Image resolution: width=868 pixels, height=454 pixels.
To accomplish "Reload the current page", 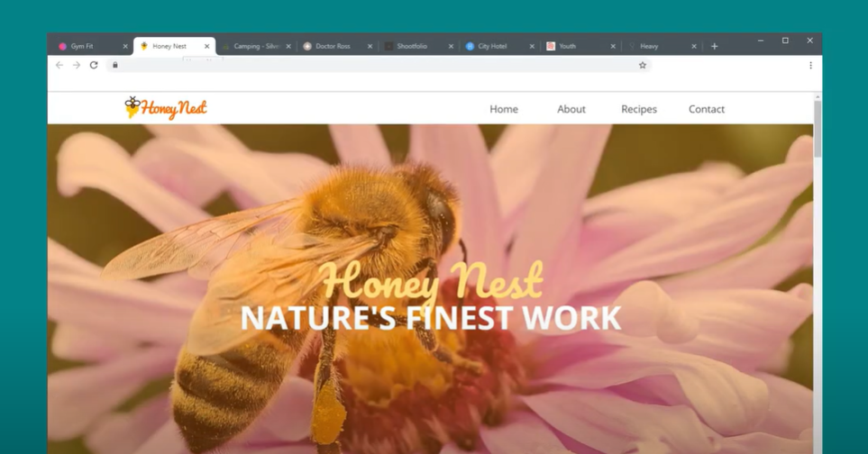I will pyautogui.click(x=94, y=65).
